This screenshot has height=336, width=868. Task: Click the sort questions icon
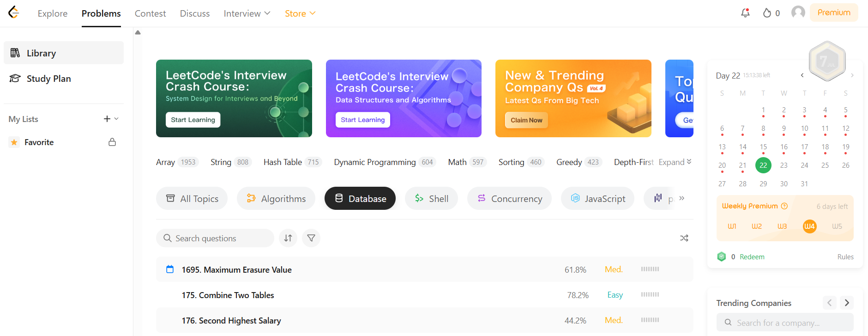tap(288, 238)
